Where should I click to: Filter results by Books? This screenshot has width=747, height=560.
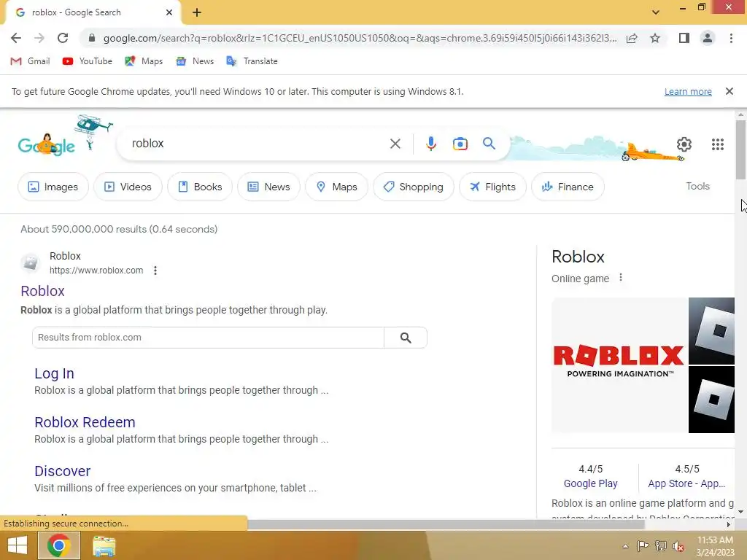point(200,187)
